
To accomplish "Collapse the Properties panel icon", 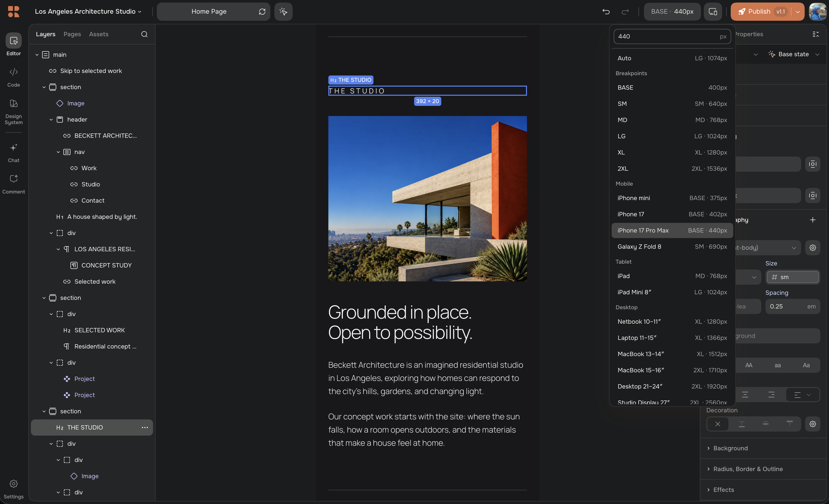I will [x=816, y=34].
